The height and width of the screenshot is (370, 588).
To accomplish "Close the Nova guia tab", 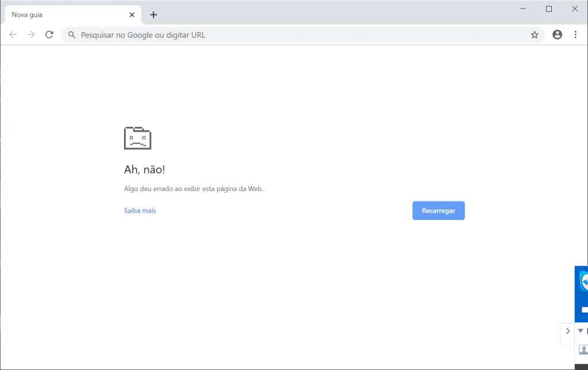I will coord(131,14).
